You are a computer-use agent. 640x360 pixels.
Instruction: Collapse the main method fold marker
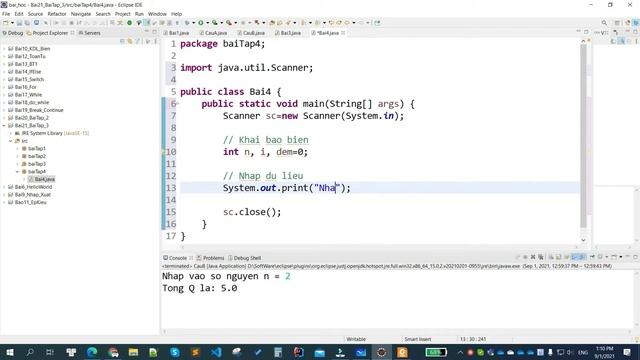pyautogui.click(x=178, y=104)
